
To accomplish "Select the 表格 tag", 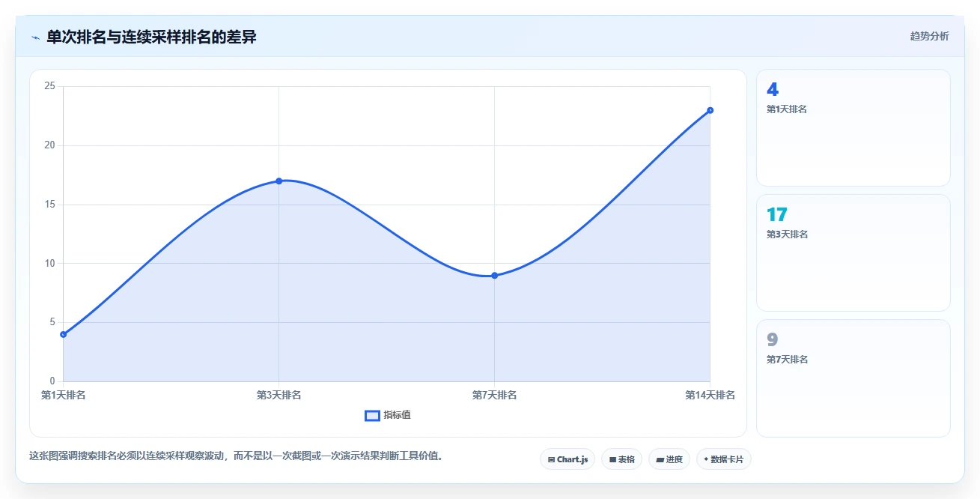I will (x=621, y=459).
